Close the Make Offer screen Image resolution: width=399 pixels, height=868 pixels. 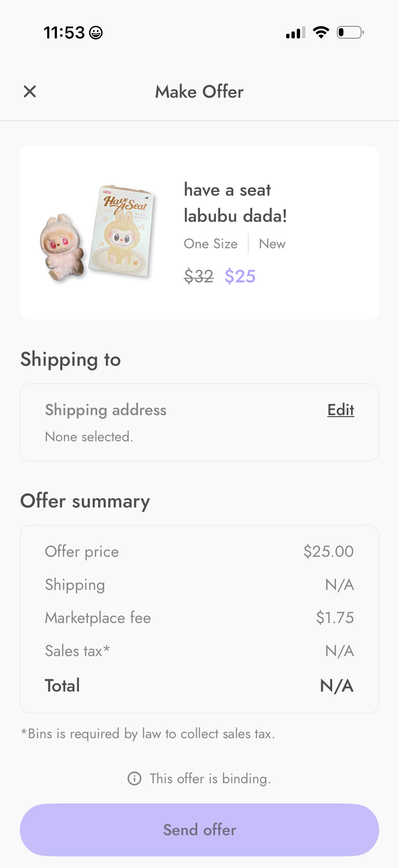30,91
